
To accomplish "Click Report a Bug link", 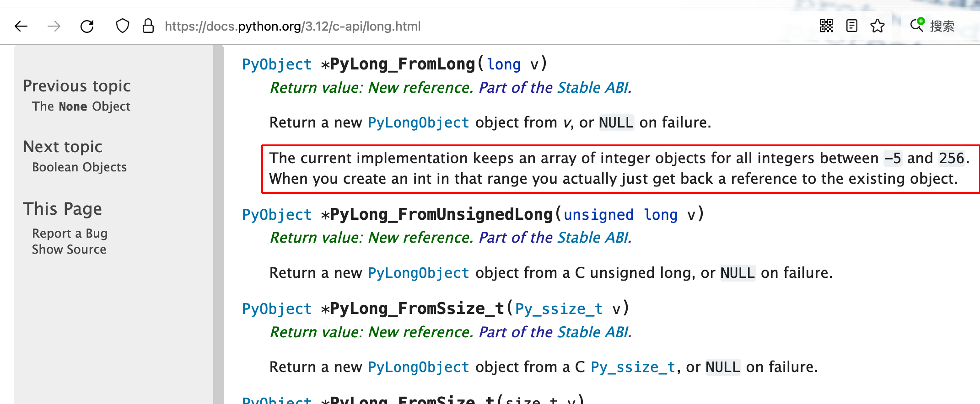I will click(x=70, y=234).
